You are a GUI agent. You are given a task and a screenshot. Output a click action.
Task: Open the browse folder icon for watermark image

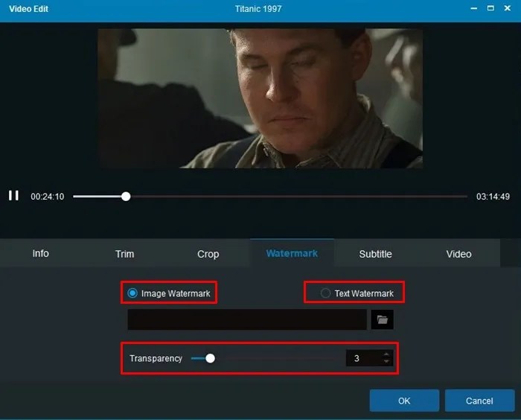[x=382, y=319]
